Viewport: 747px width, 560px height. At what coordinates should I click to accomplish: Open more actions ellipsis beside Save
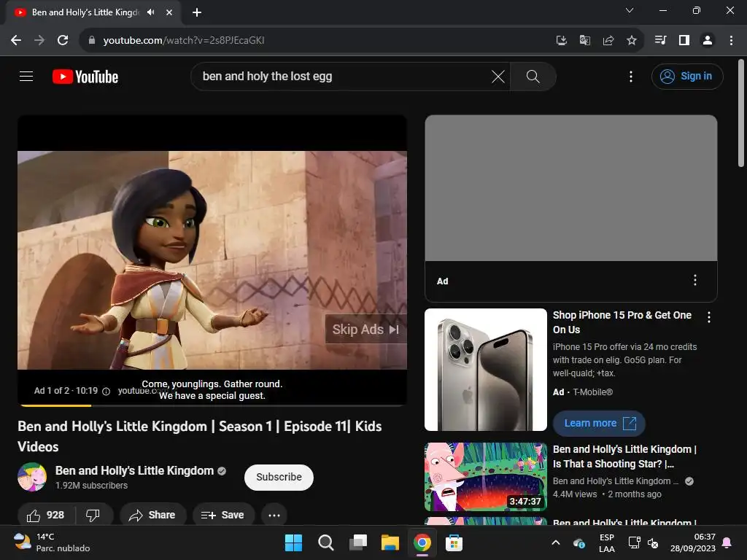tap(274, 515)
